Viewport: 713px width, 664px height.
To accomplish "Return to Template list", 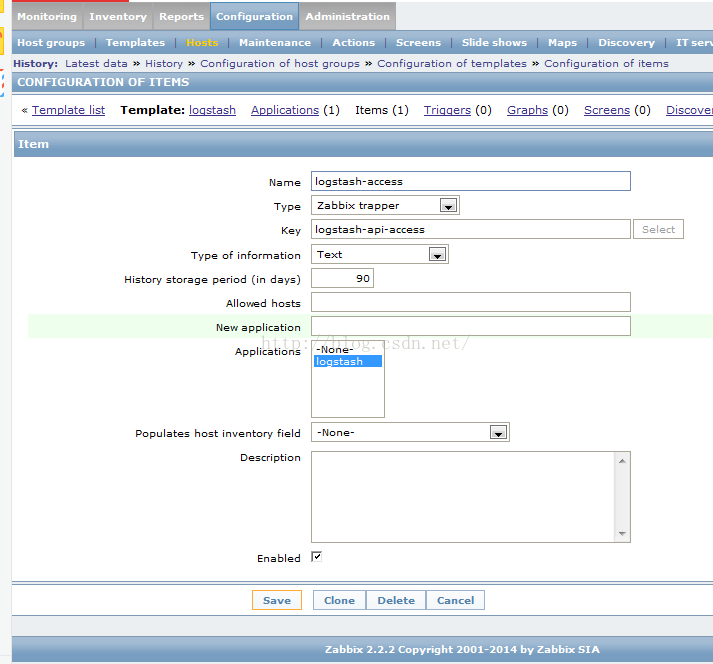I will (x=68, y=110).
